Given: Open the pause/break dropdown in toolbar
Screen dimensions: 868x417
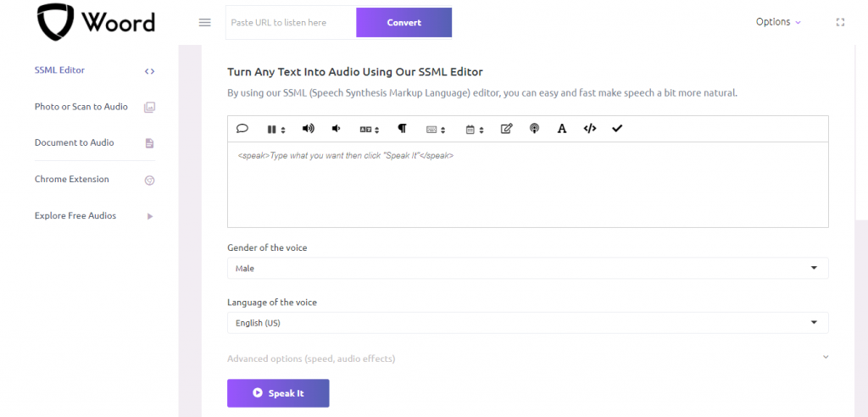Looking at the screenshot, I should [276, 130].
